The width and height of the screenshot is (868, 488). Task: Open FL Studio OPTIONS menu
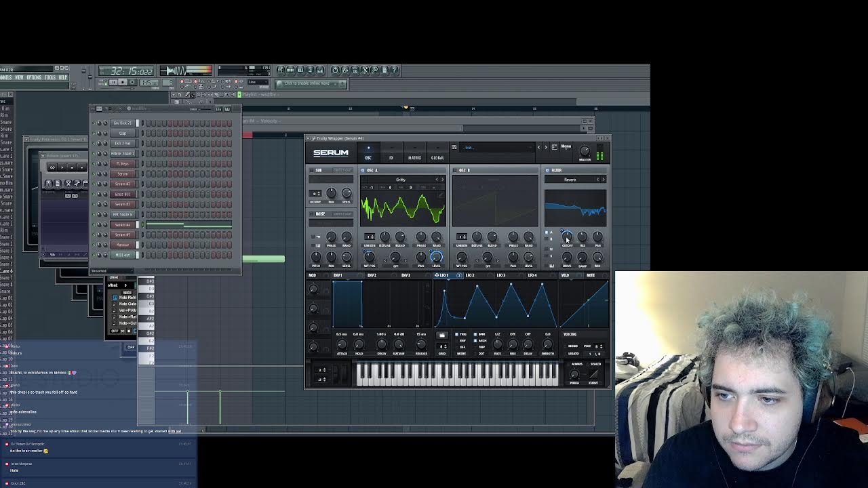(x=34, y=77)
